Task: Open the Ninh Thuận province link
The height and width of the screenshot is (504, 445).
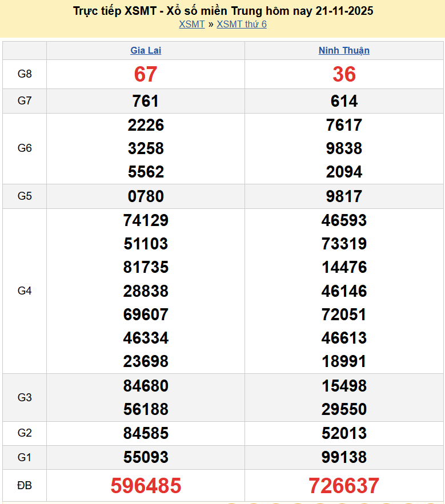Action: pos(344,50)
